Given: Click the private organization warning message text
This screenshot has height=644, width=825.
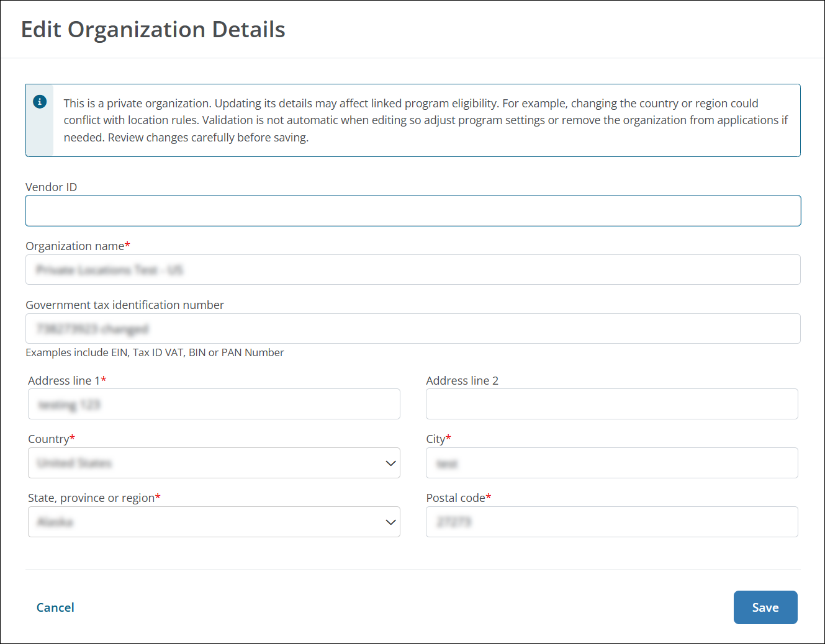Looking at the screenshot, I should tap(425, 120).
